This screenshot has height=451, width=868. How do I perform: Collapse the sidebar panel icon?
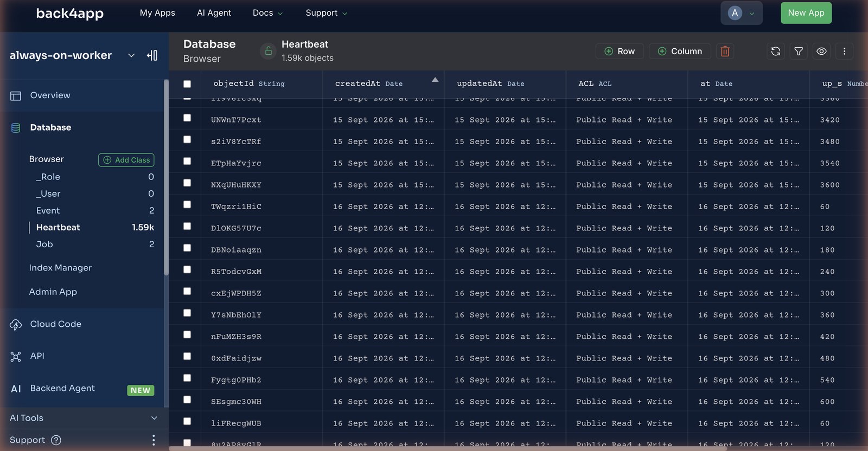coord(152,55)
